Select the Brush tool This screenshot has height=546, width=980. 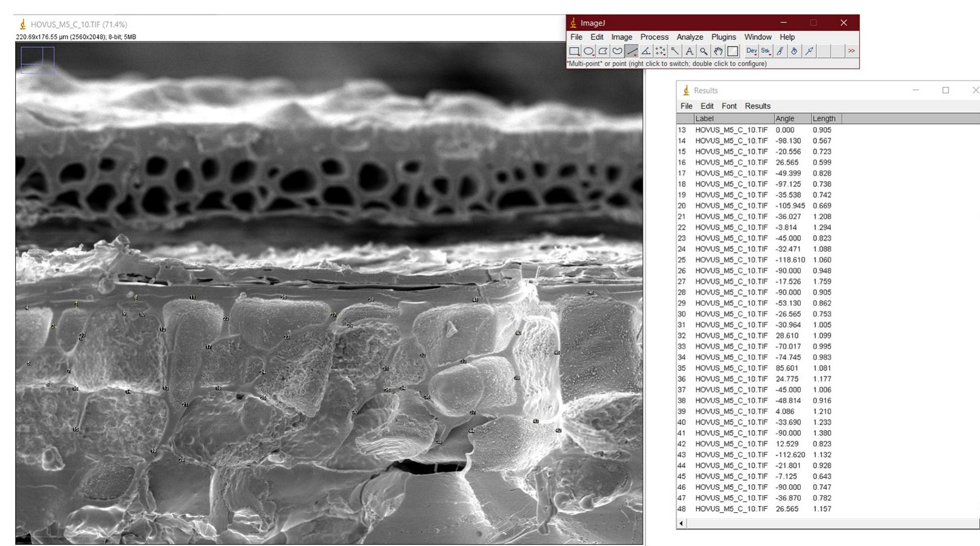(x=780, y=51)
